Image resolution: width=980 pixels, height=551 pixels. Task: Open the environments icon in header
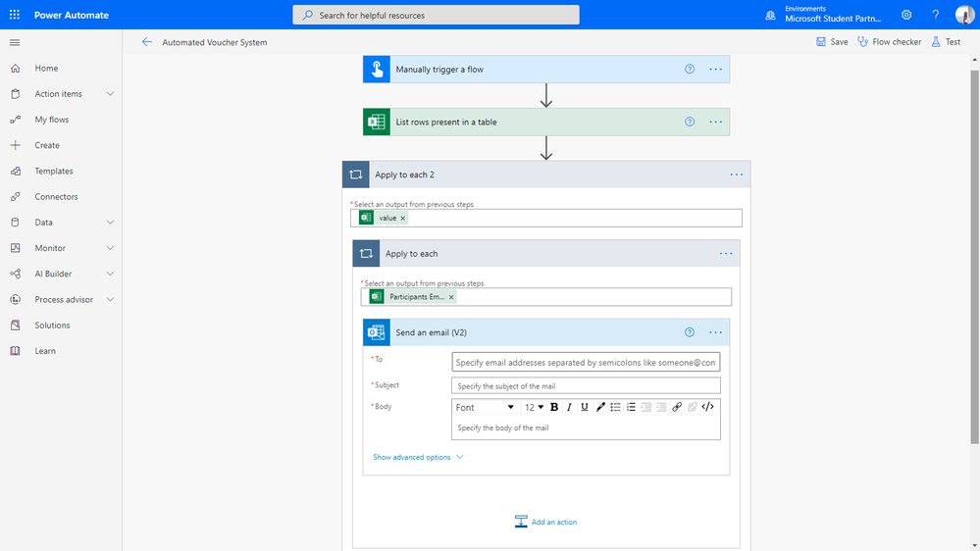click(771, 15)
